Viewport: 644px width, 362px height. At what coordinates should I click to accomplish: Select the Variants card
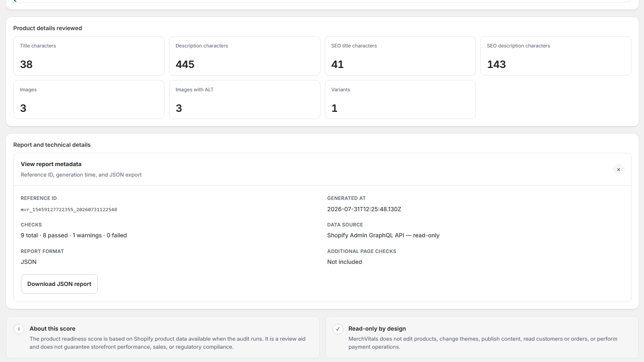point(400,100)
